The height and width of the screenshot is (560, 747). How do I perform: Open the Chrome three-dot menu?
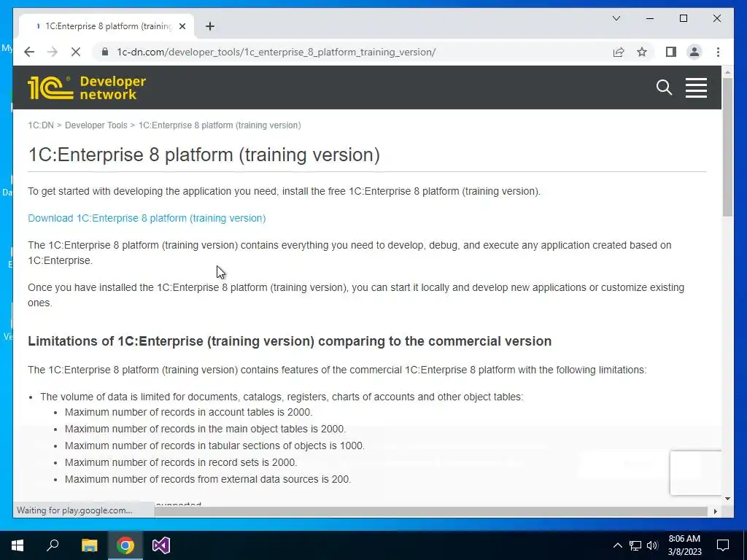(x=718, y=52)
